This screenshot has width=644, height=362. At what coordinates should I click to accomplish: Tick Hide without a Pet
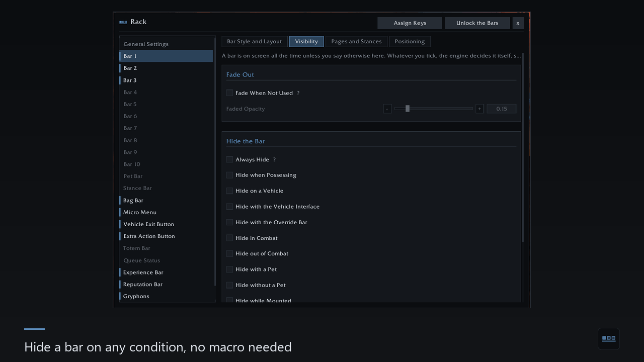(229, 285)
